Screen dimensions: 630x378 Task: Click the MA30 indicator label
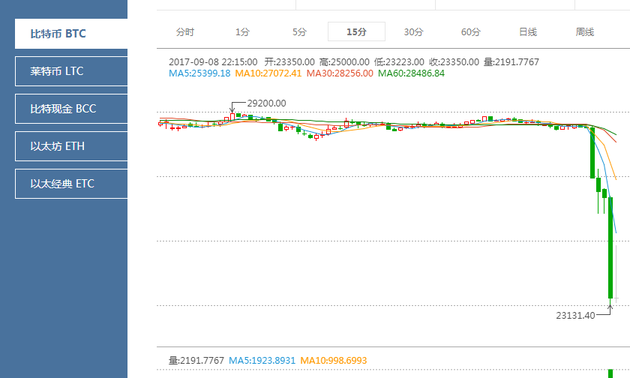pyautogui.click(x=340, y=74)
